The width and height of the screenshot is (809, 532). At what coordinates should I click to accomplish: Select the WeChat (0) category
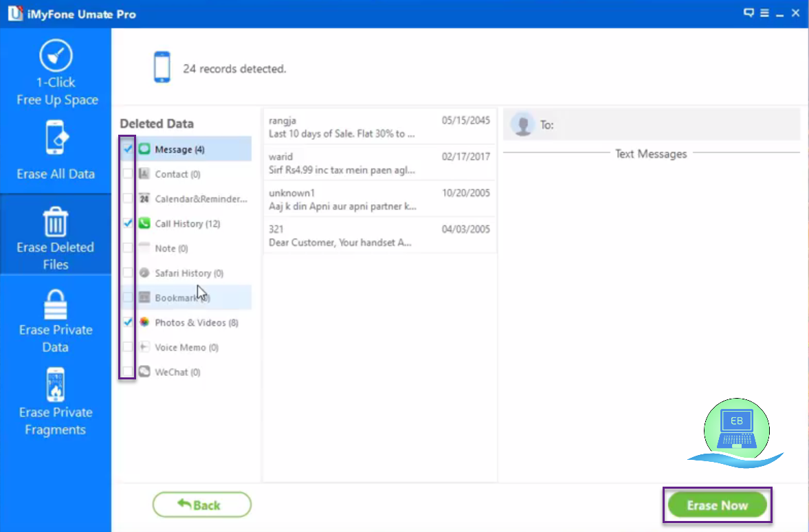pyautogui.click(x=186, y=372)
